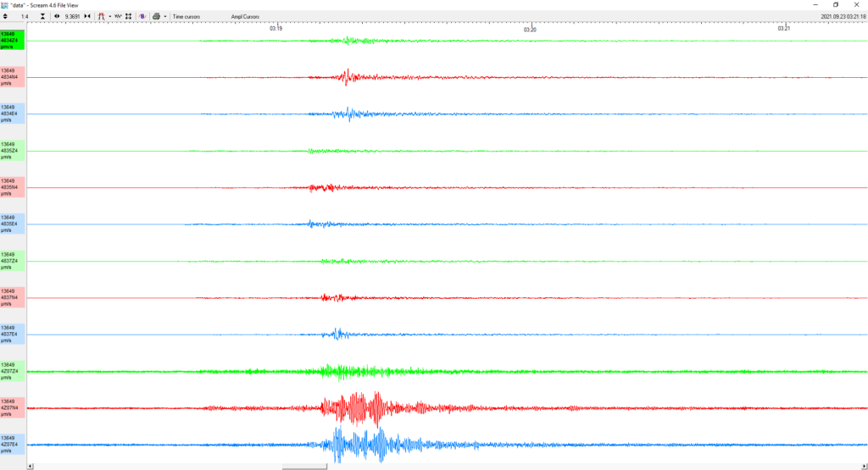Enable Time cursors
The width and height of the screenshot is (868, 470).
[x=186, y=17]
